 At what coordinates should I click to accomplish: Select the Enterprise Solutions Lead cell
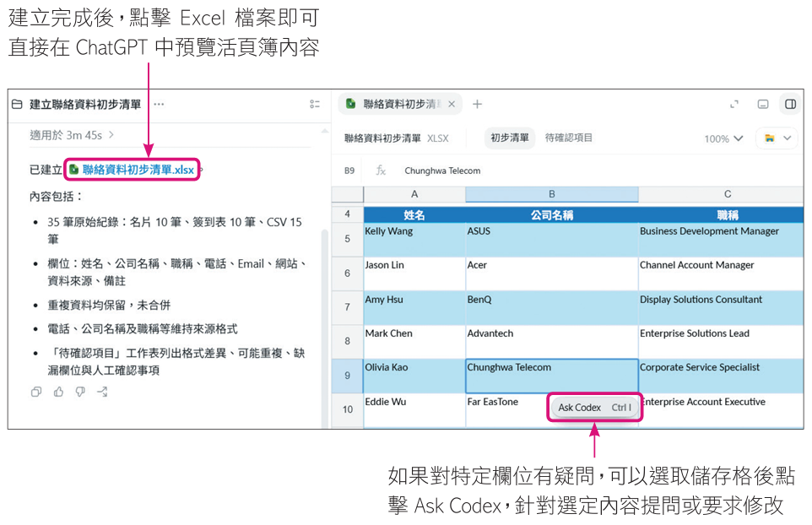(722, 342)
